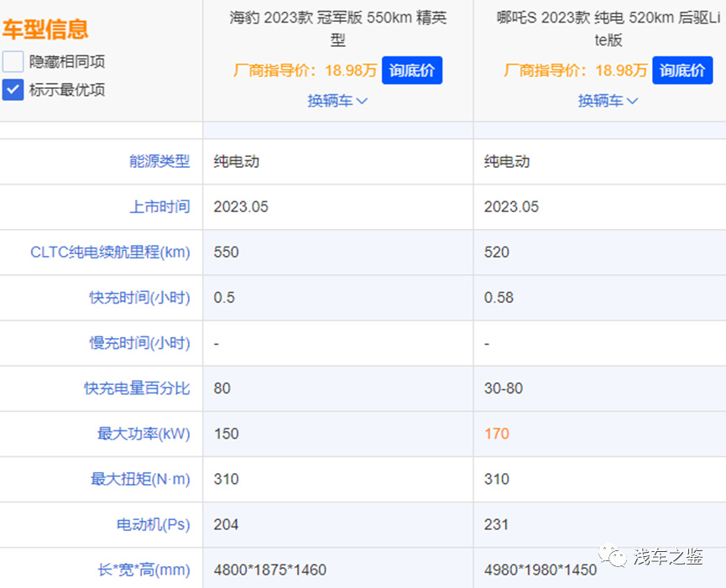Select the 550 range value cell
Screen dimensions: 726x588
[338, 252]
